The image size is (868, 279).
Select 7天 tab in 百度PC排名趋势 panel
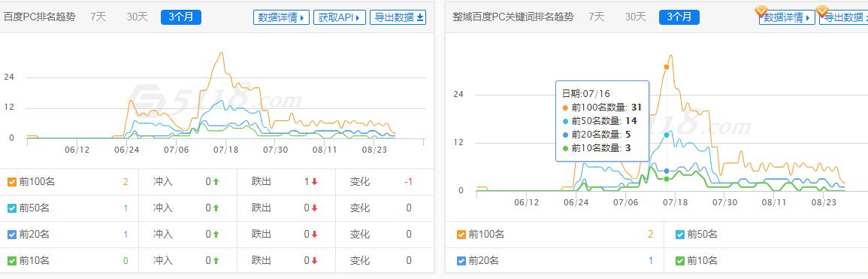(x=98, y=17)
